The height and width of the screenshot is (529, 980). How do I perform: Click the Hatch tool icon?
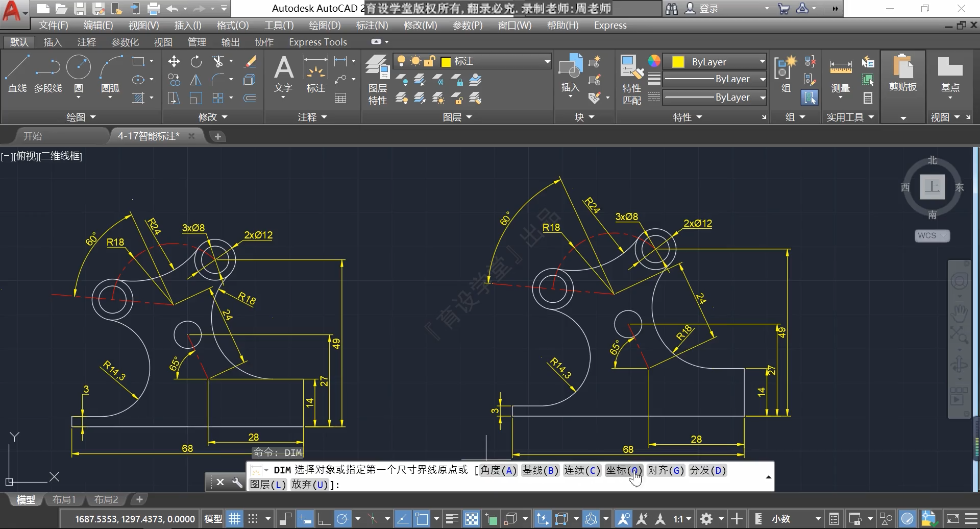138,98
